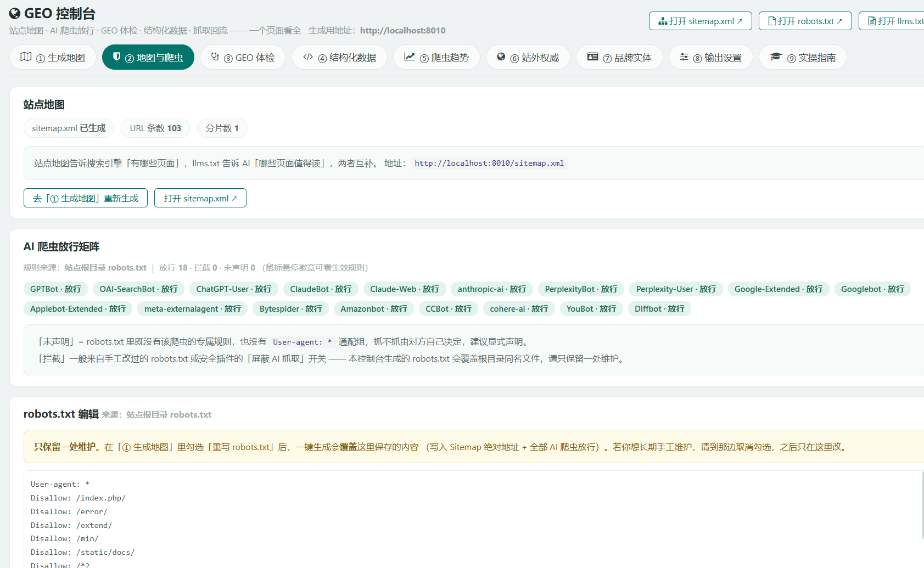The width and height of the screenshot is (924, 568).
Task: Click the meta-externalagent · 放行 badge
Action: 193,308
